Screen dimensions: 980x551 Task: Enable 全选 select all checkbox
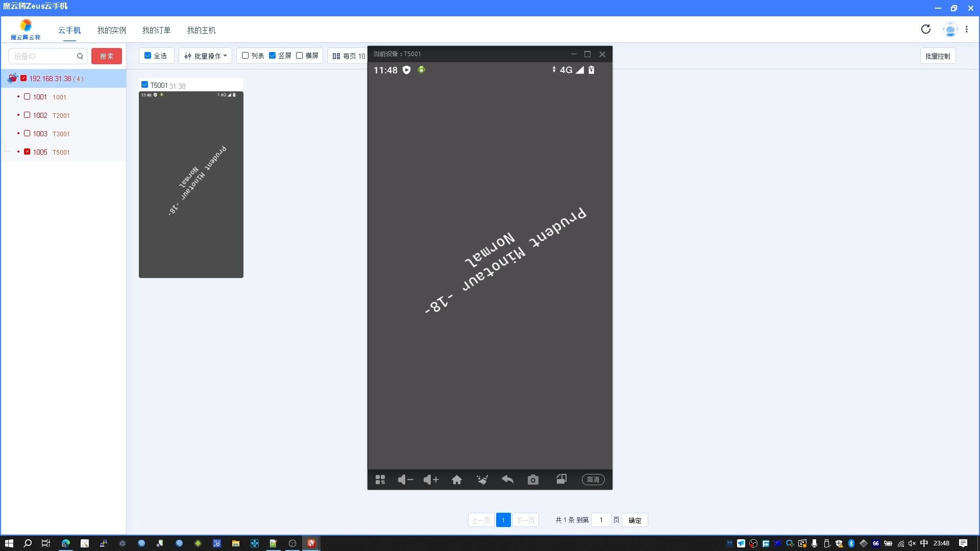149,56
